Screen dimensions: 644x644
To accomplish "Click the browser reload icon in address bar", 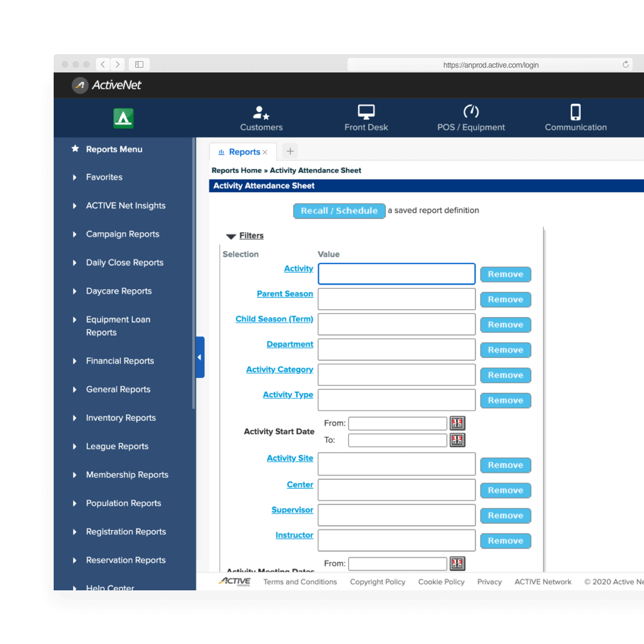I will (x=625, y=64).
